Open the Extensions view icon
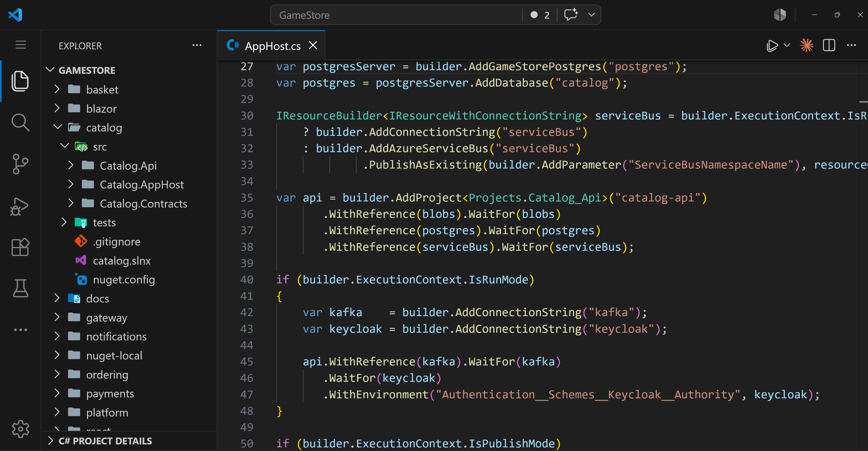 [x=20, y=247]
